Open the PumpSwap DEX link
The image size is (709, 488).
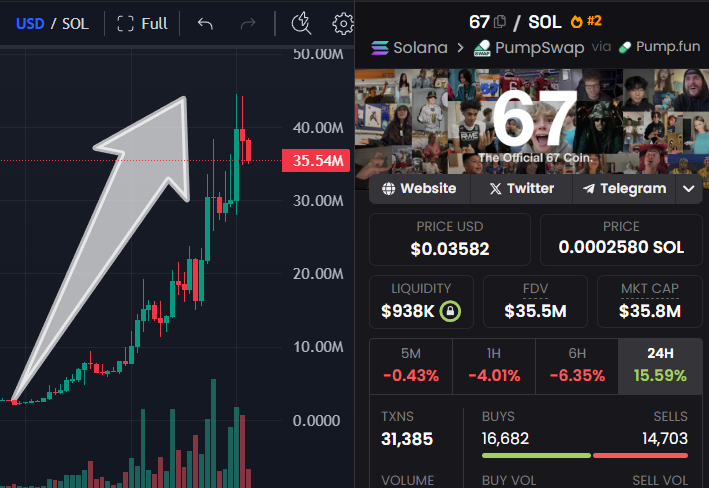click(x=529, y=48)
